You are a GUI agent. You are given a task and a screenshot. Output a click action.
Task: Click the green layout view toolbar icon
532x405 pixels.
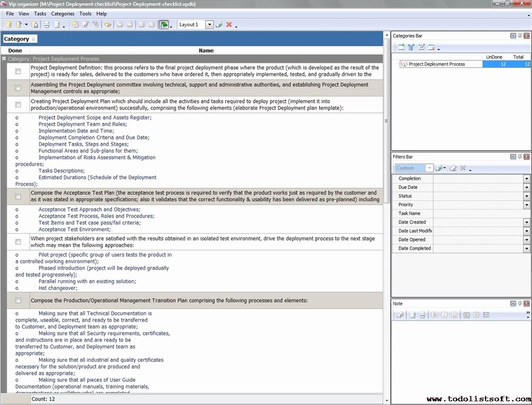click(x=164, y=24)
